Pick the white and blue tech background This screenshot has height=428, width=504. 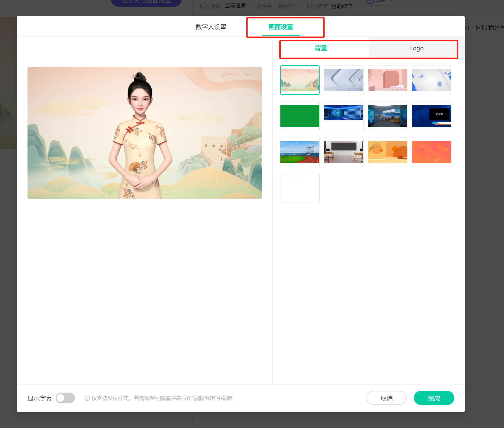point(431,80)
